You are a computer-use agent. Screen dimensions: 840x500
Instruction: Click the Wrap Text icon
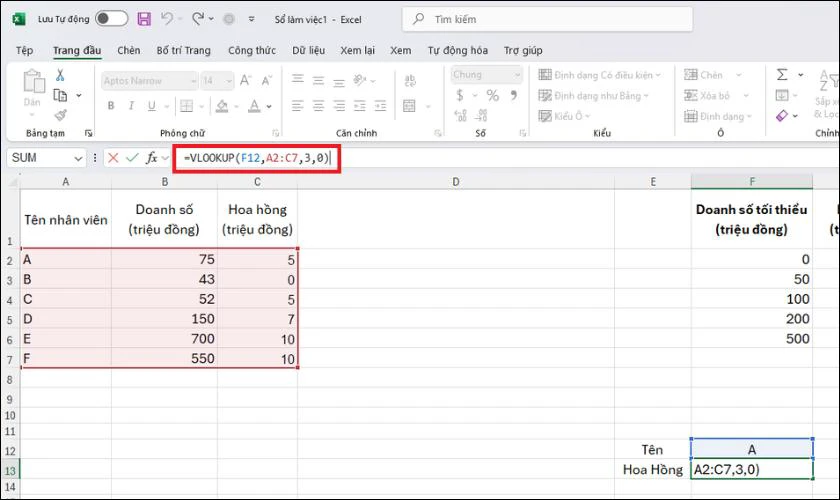click(410, 80)
